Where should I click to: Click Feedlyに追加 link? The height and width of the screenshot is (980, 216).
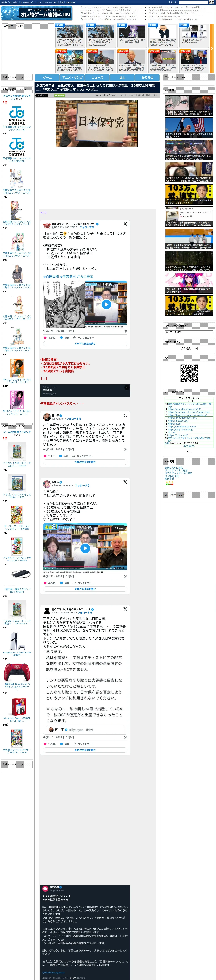172,476
